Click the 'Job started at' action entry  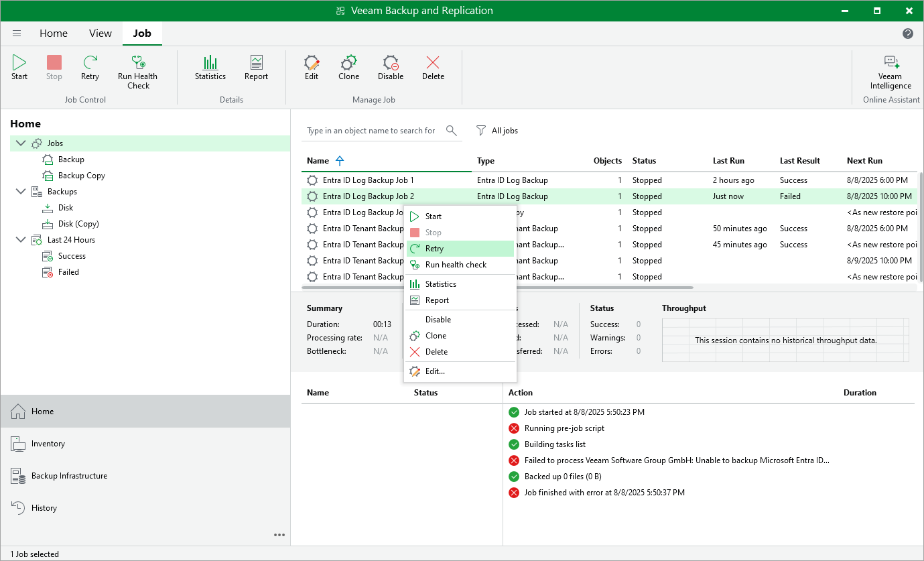(x=584, y=412)
